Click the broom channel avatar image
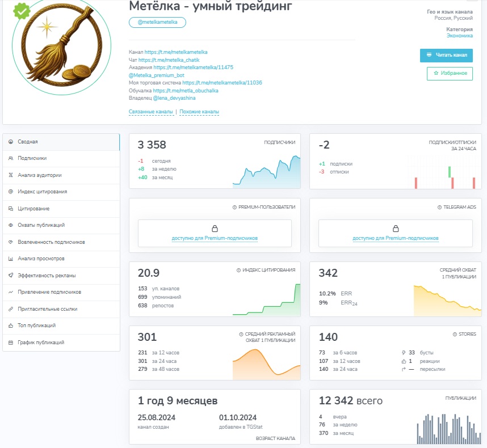The image size is (487, 448). pyautogui.click(x=61, y=46)
